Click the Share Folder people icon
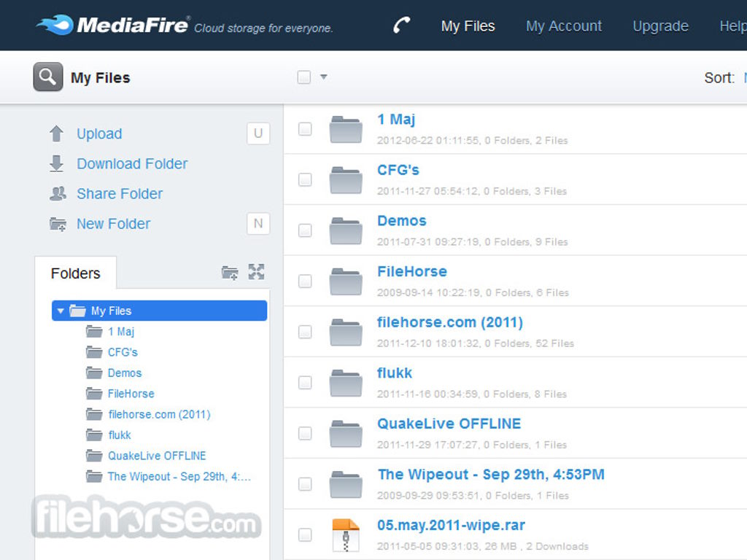The width and height of the screenshot is (747, 560). click(58, 193)
